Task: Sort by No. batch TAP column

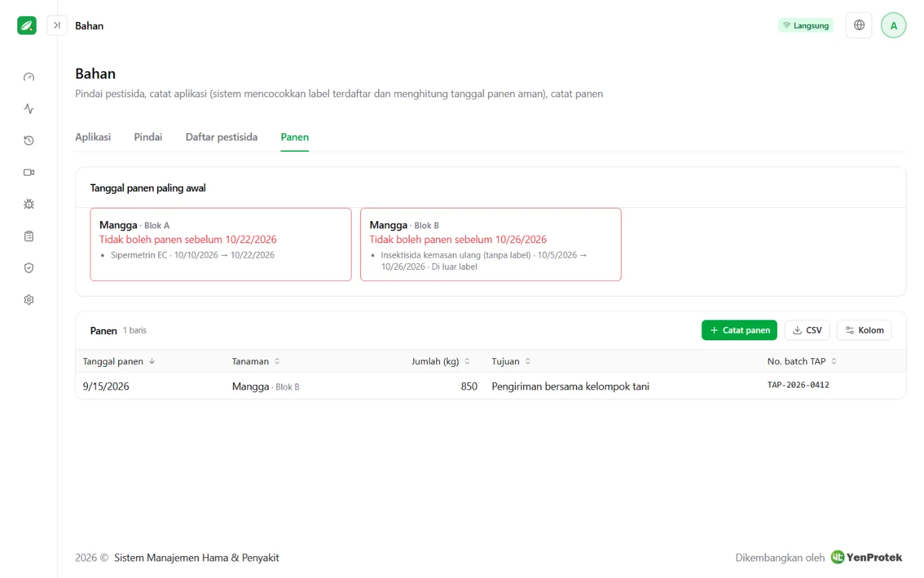Action: pyautogui.click(x=802, y=362)
